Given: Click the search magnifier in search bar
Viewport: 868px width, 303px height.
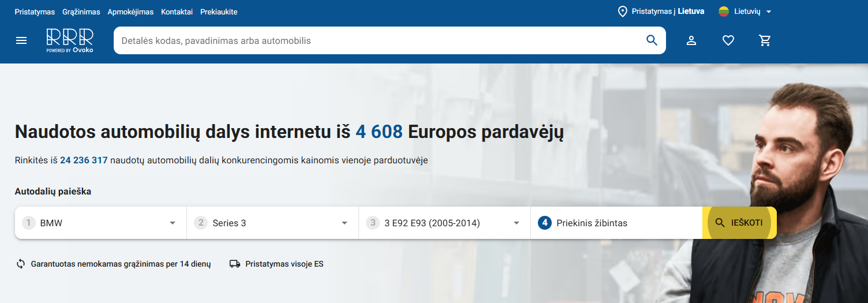Looking at the screenshot, I should (652, 40).
